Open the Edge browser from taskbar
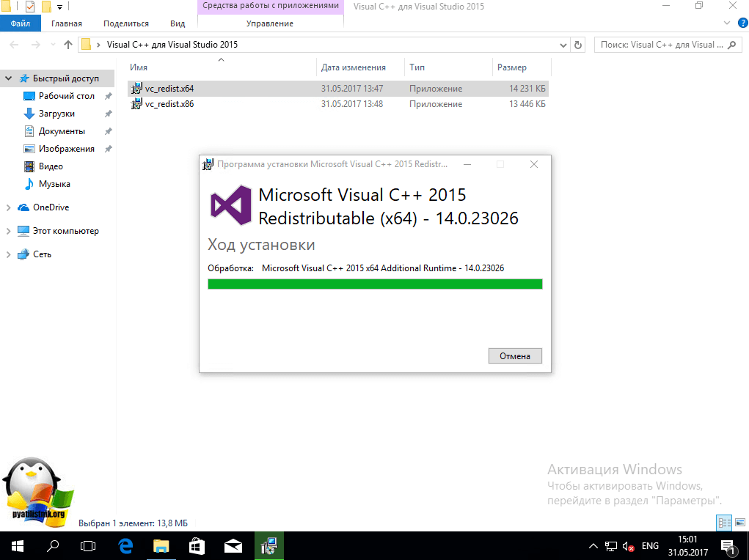749x560 pixels. tap(125, 546)
